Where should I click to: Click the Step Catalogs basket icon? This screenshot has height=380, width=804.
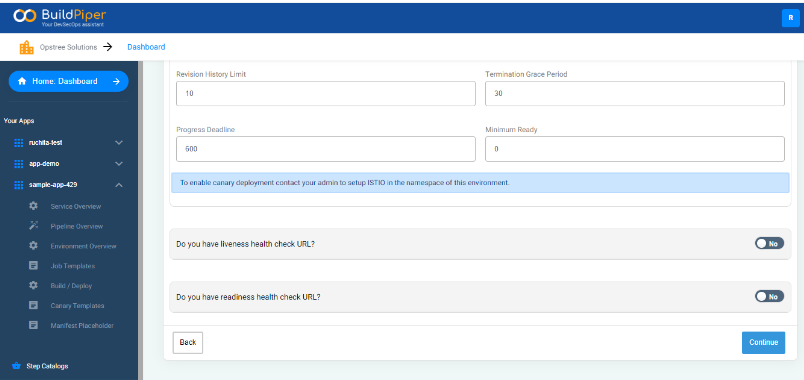point(16,366)
